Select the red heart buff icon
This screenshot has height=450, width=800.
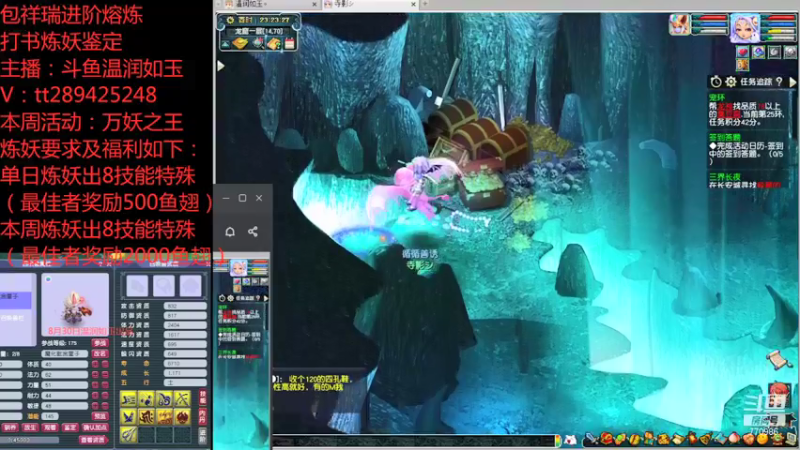[742, 52]
